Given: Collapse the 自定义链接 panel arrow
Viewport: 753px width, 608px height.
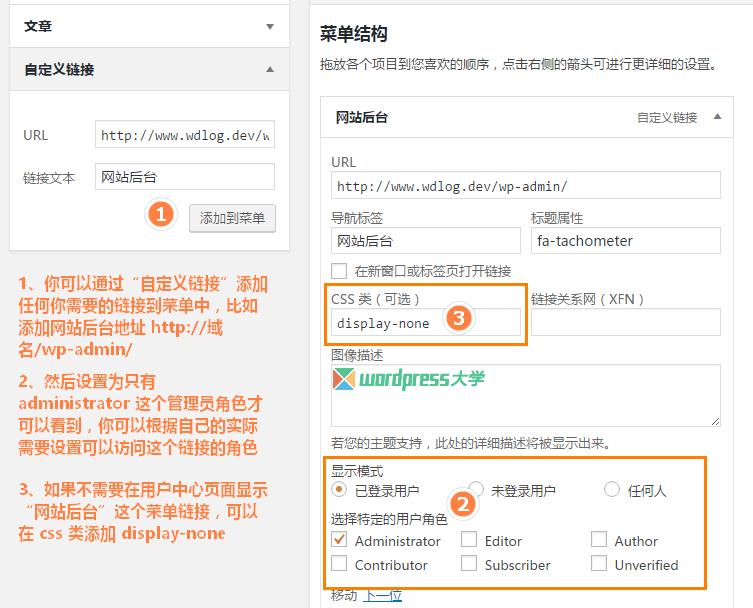Looking at the screenshot, I should [269, 70].
